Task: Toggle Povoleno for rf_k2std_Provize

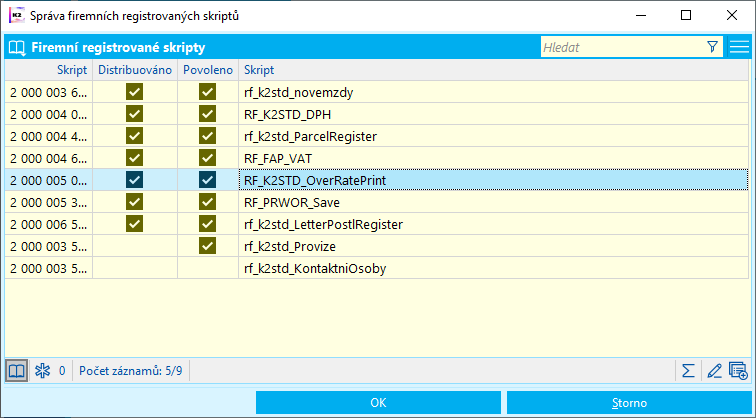Action: coord(207,246)
